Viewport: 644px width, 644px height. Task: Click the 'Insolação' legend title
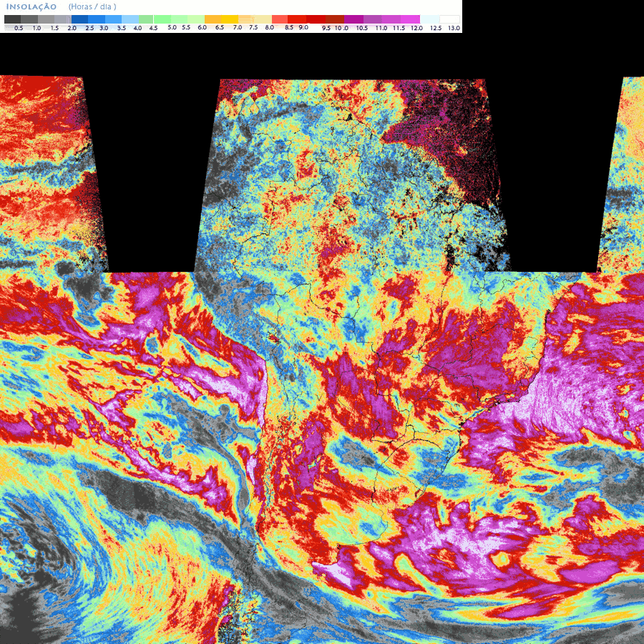pos(31,6)
